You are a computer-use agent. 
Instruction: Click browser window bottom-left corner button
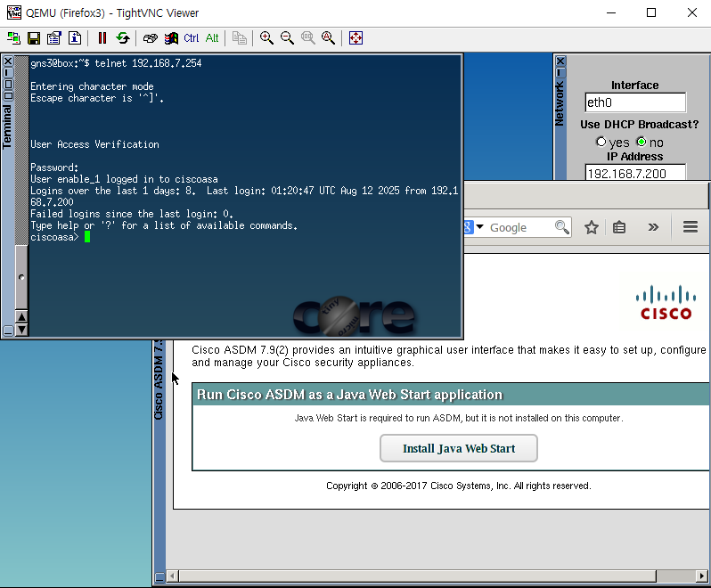[x=159, y=577]
